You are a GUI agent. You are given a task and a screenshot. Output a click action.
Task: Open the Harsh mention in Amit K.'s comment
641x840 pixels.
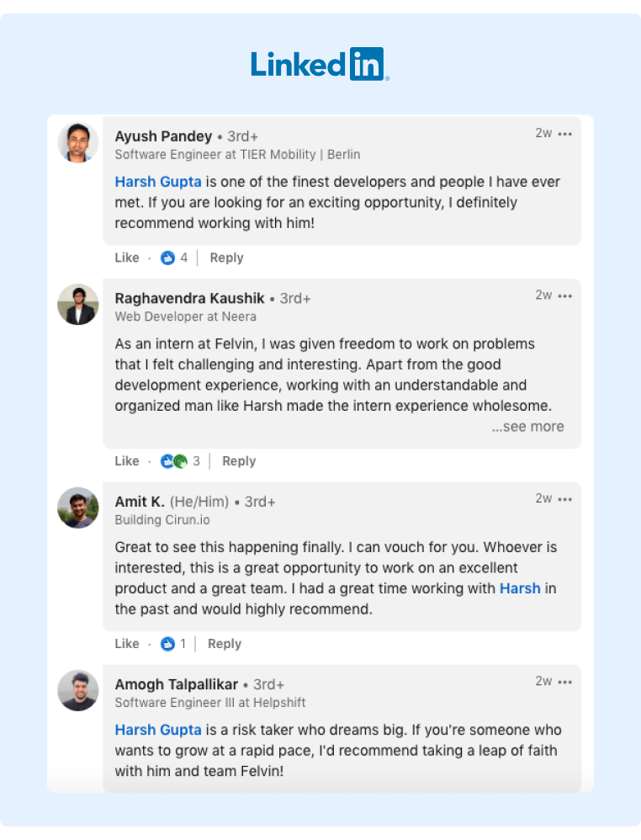coord(520,588)
